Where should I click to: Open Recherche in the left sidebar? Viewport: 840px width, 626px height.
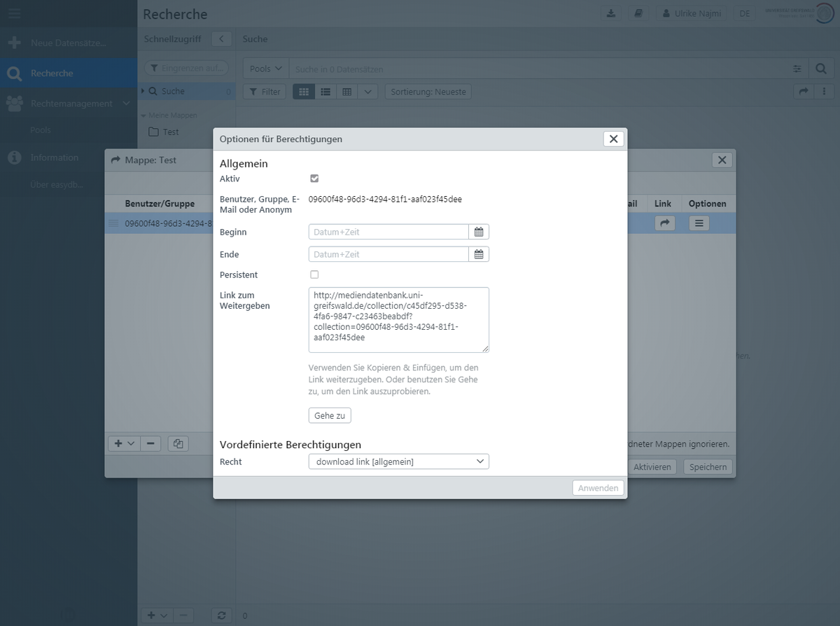coord(52,73)
